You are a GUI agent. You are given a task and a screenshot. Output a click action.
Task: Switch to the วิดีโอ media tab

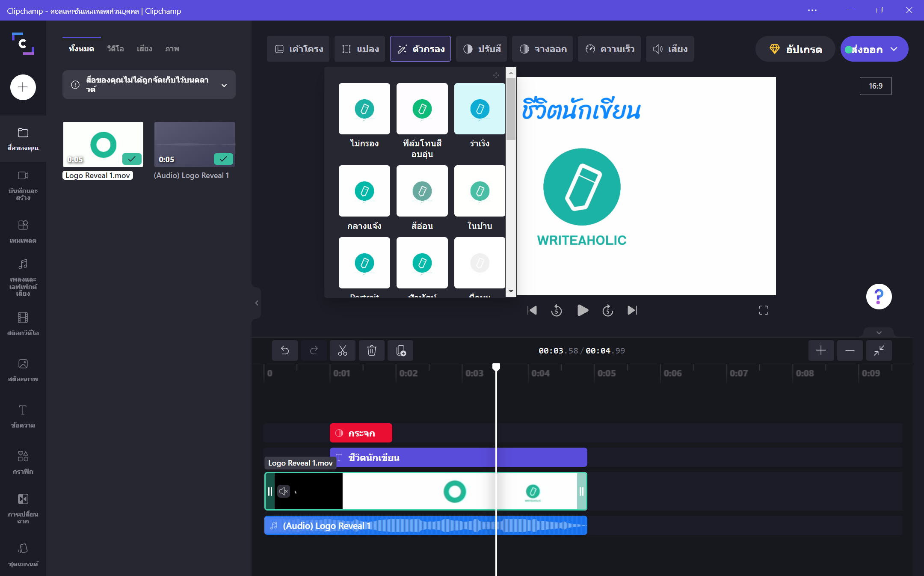click(115, 49)
